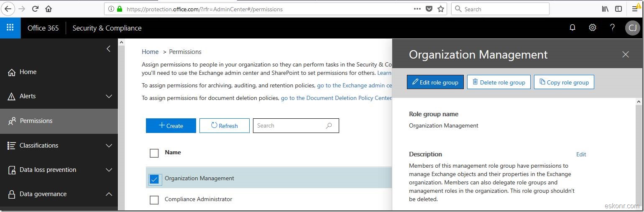
Task: Click the site information icon in address bar
Action: point(111,9)
